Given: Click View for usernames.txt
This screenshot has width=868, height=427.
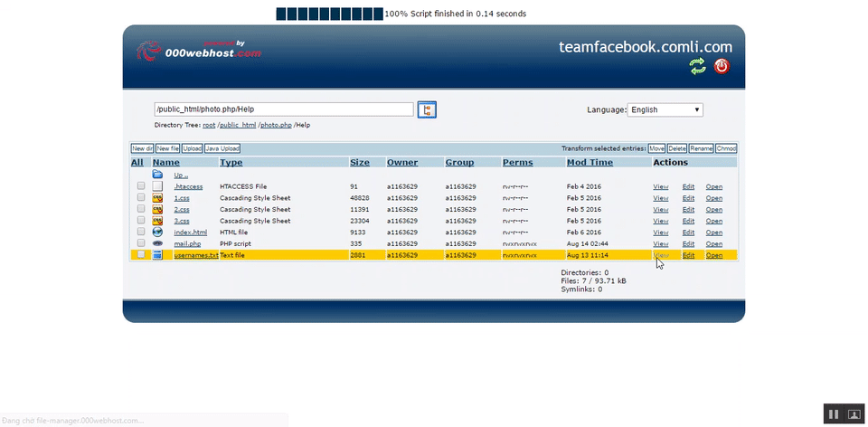Looking at the screenshot, I should (660, 255).
